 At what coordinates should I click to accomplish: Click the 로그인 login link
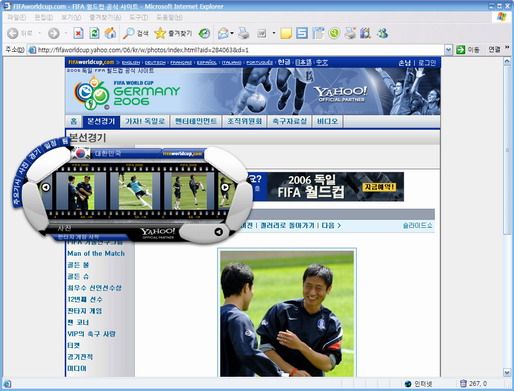pyautogui.click(x=427, y=63)
